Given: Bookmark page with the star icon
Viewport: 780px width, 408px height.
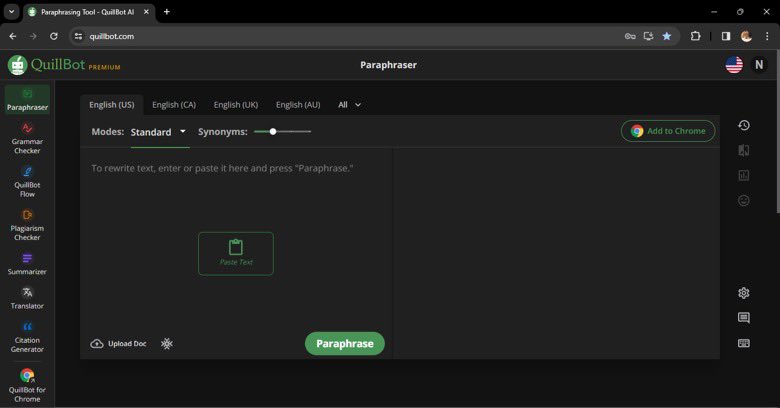Looking at the screenshot, I should [667, 36].
